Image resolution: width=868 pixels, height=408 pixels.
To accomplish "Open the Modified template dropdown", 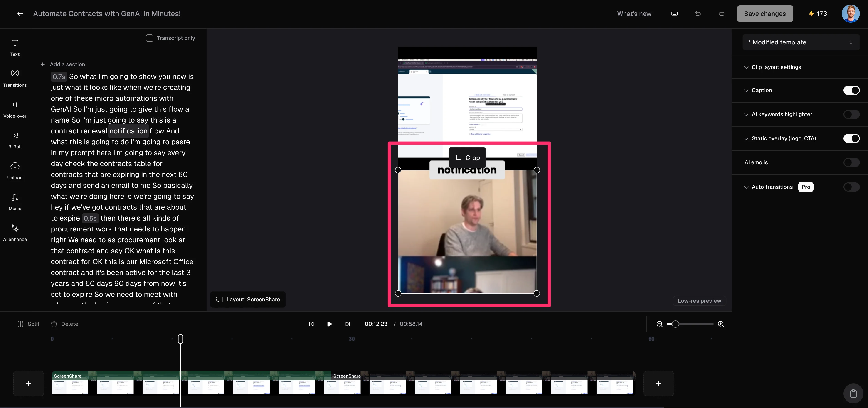I will coord(801,42).
